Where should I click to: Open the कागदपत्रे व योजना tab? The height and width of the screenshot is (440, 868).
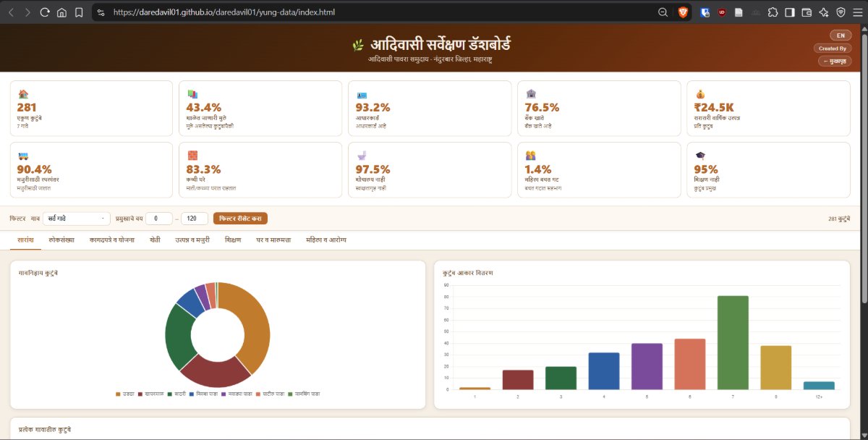coord(112,240)
